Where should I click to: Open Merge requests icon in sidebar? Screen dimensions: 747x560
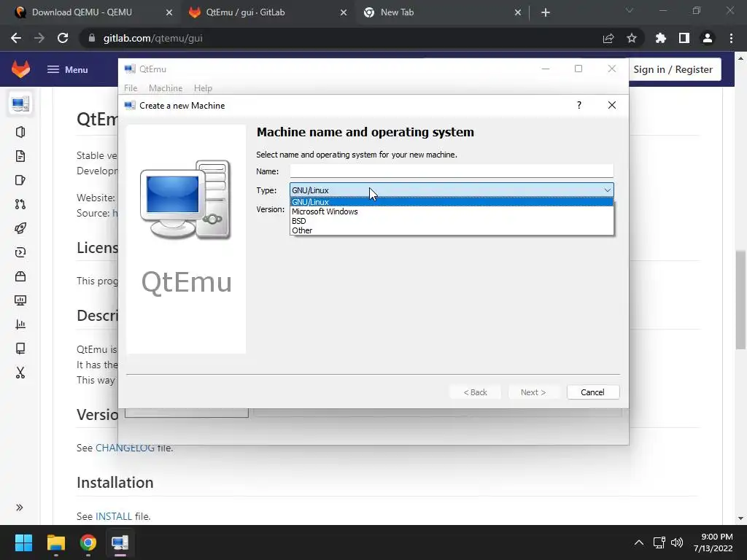pyautogui.click(x=20, y=204)
